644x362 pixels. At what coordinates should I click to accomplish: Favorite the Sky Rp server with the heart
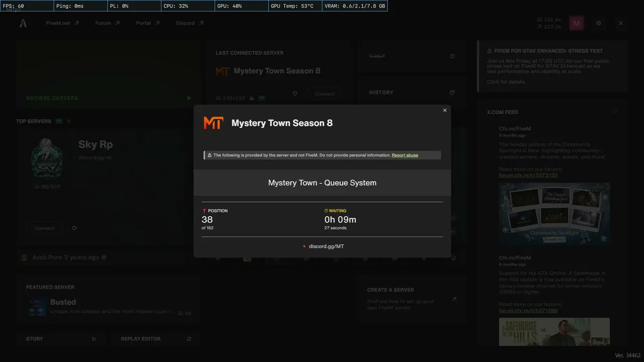click(74, 228)
